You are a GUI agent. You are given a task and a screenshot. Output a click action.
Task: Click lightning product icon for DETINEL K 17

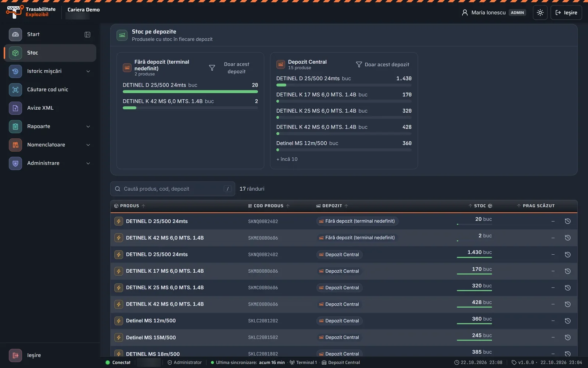119,271
